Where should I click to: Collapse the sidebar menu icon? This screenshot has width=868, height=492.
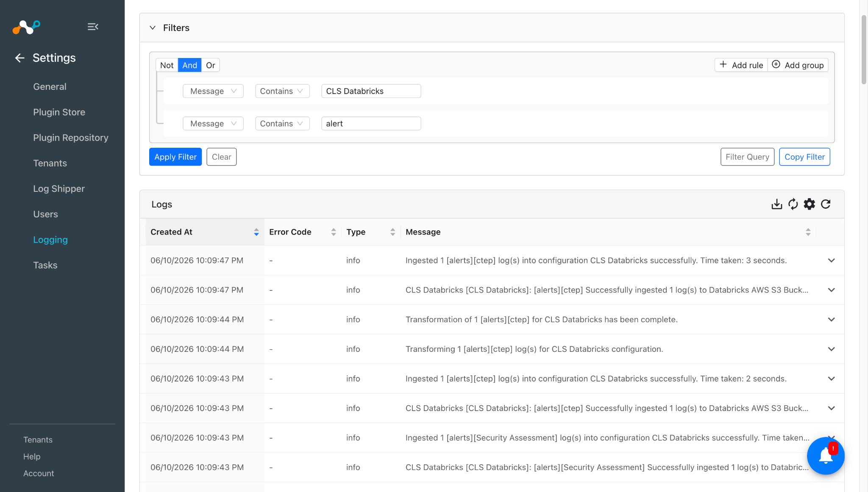(93, 27)
